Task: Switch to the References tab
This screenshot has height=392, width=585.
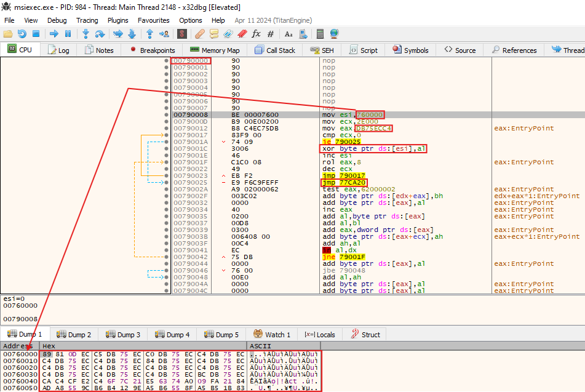Action: (514, 50)
